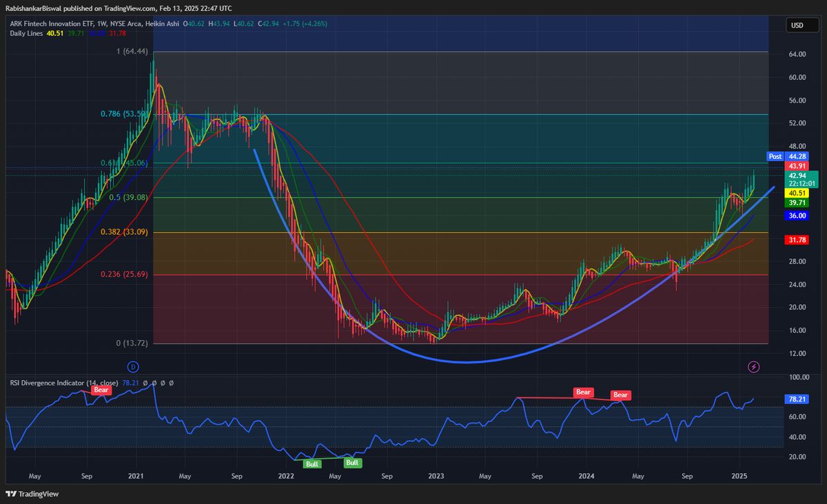Click the TradingView logo
This screenshot has height=504, width=827.
coord(31,494)
